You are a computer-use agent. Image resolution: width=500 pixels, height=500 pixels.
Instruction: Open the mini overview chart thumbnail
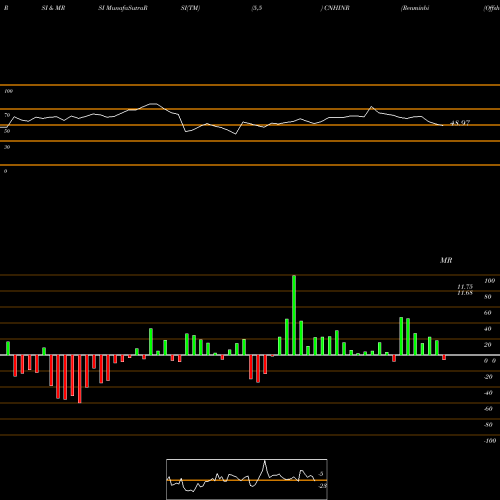247,479
